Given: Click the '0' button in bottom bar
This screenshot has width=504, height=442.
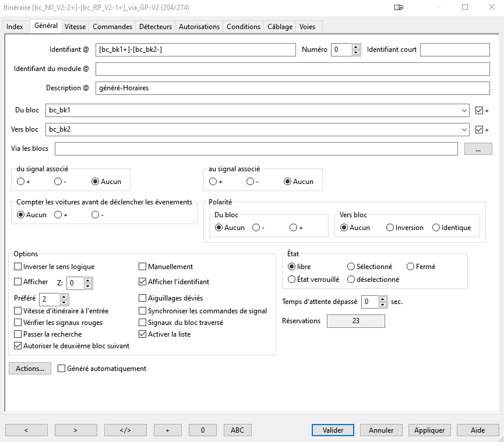Looking at the screenshot, I should (x=202, y=430).
